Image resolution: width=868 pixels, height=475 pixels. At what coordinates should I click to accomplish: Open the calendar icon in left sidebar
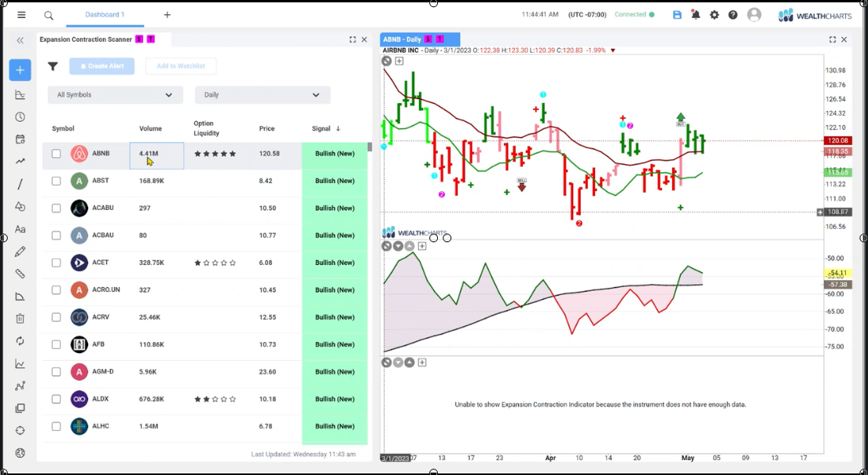click(x=20, y=139)
